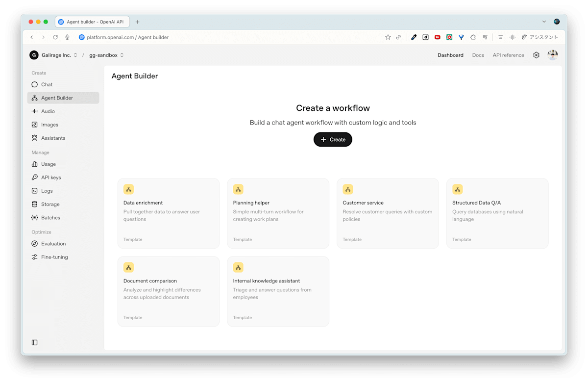Click the アシスタント assistant button
The image size is (588, 383).
[540, 37]
